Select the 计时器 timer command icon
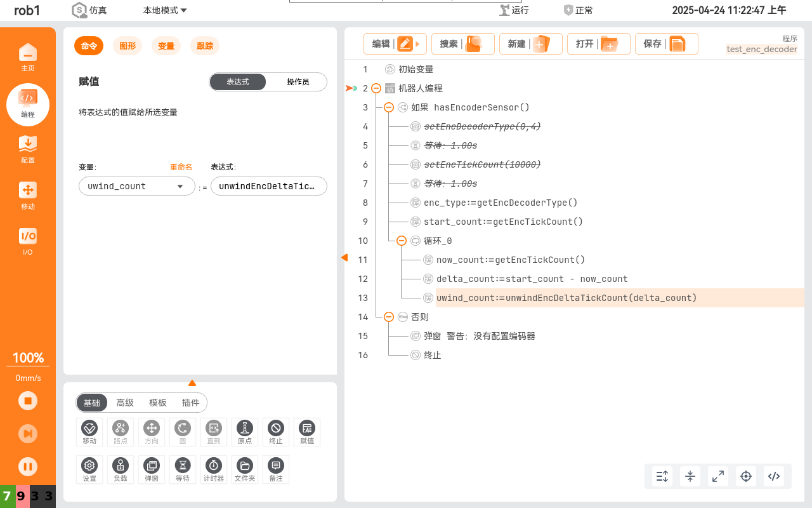 coord(214,469)
